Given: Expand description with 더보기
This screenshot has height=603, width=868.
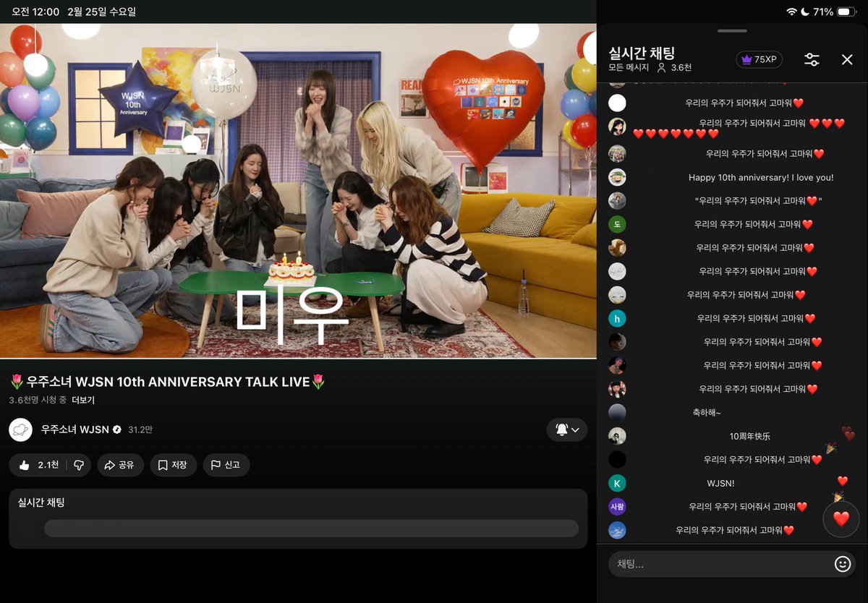Looking at the screenshot, I should pos(83,400).
